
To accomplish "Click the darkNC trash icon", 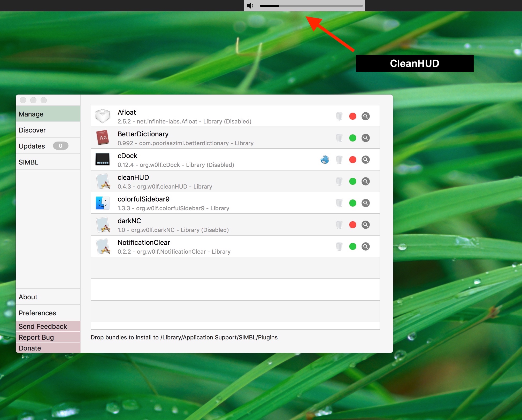I will pyautogui.click(x=339, y=225).
